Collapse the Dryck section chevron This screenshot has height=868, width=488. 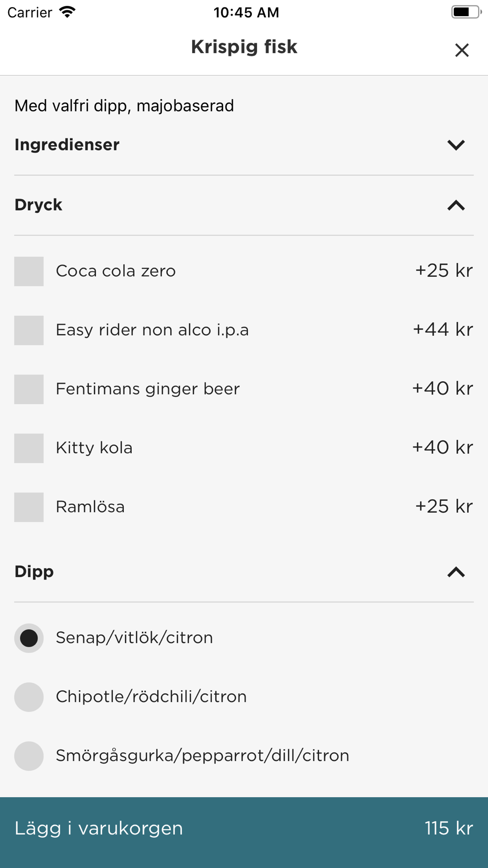click(456, 206)
